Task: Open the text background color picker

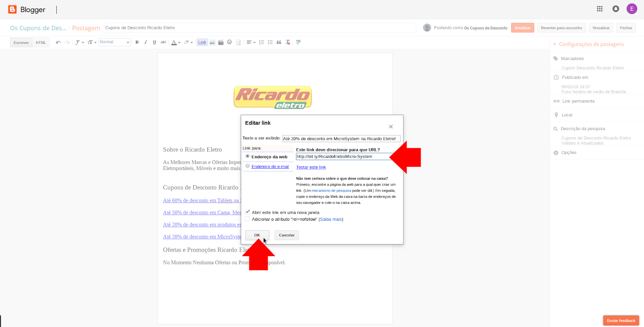Action: pyautogui.click(x=188, y=42)
